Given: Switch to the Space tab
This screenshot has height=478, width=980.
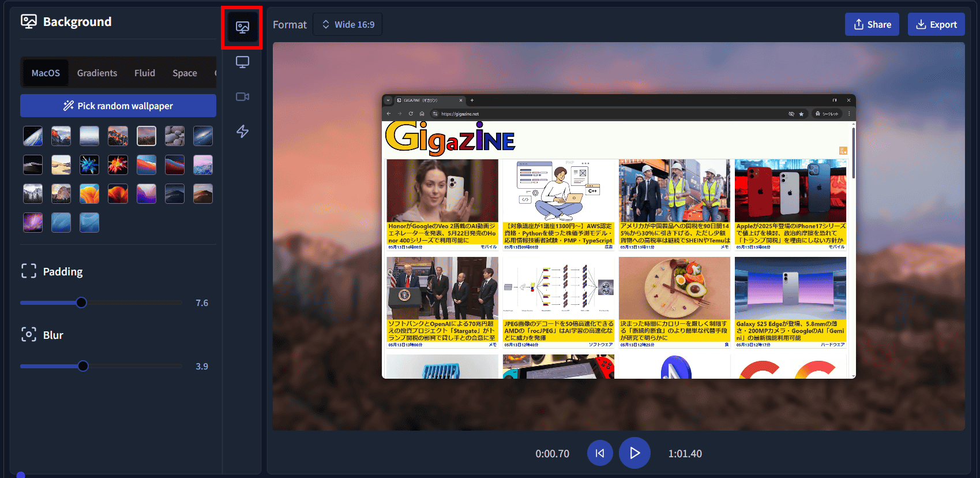Looking at the screenshot, I should pyautogui.click(x=185, y=73).
